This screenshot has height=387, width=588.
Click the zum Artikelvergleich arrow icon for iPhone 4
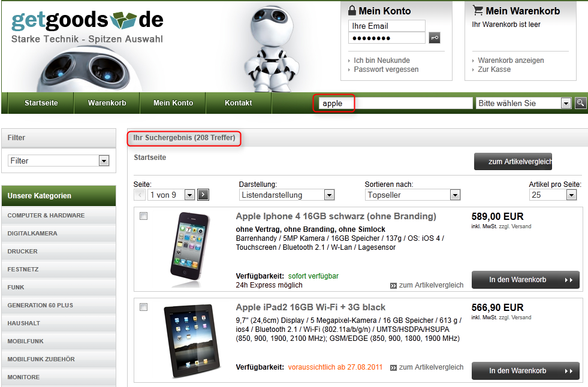coord(393,285)
